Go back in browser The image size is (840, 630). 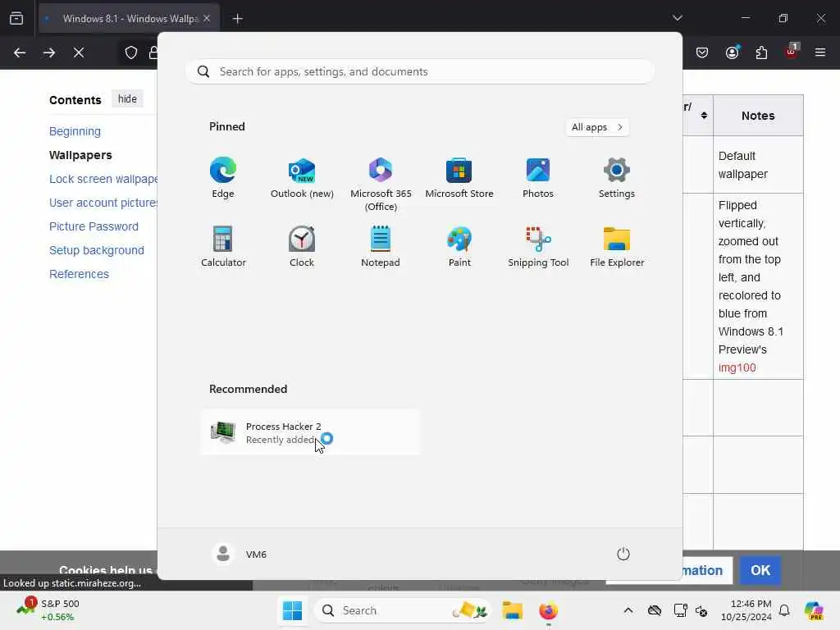(20, 52)
